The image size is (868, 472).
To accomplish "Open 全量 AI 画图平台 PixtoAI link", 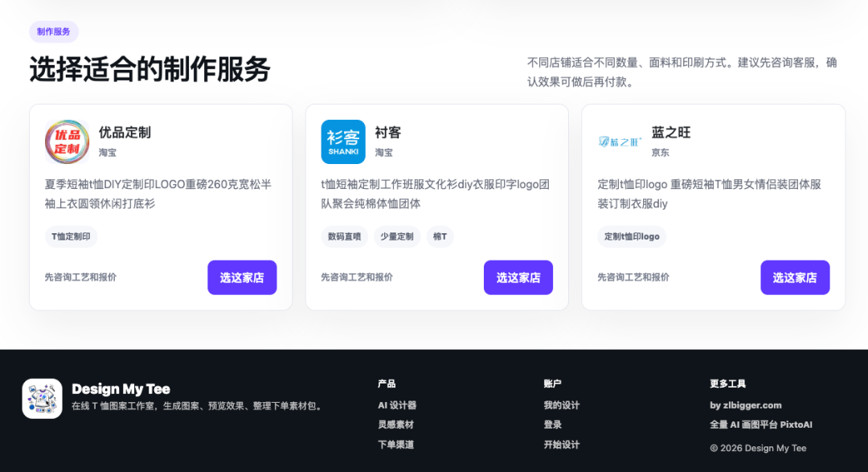I will tap(761, 425).
